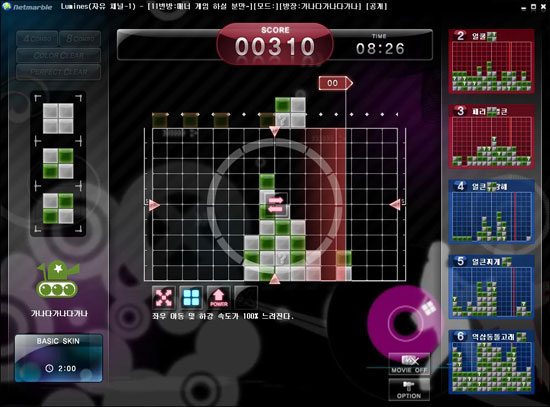Screen dimensions: 550x407
Task: Click the first all-gray next block preview
Action: point(58,118)
